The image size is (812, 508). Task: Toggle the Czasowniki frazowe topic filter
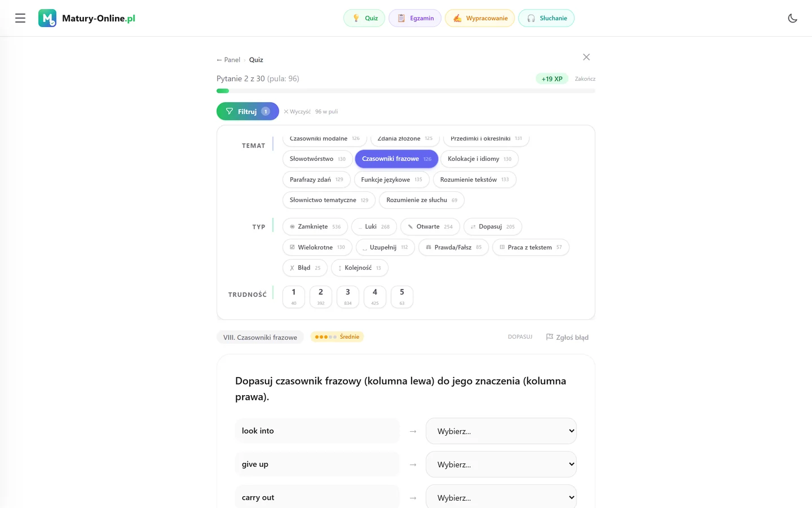pyautogui.click(x=396, y=159)
